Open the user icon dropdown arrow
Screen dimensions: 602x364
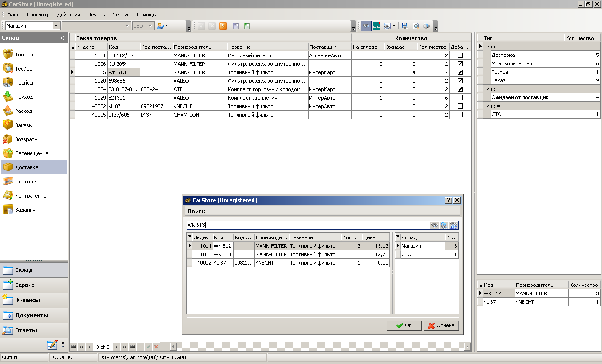[166, 26]
